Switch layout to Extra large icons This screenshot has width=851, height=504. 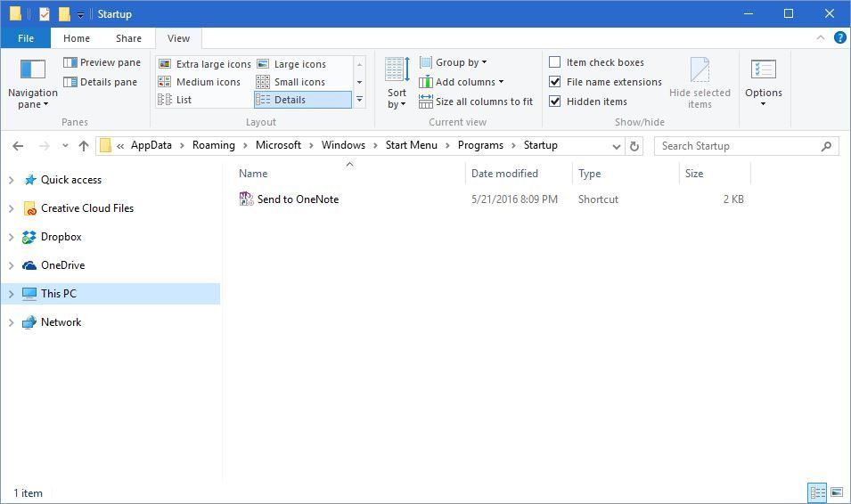[x=205, y=64]
